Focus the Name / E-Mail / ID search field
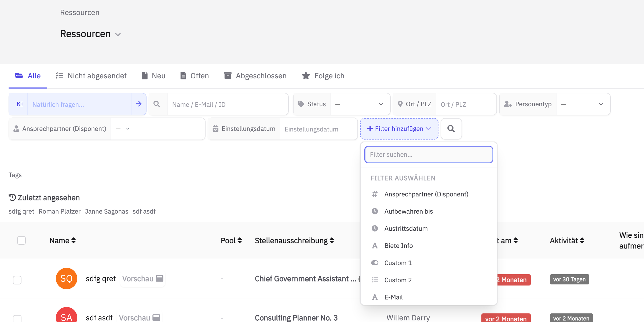The height and width of the screenshot is (322, 644). [x=228, y=104]
